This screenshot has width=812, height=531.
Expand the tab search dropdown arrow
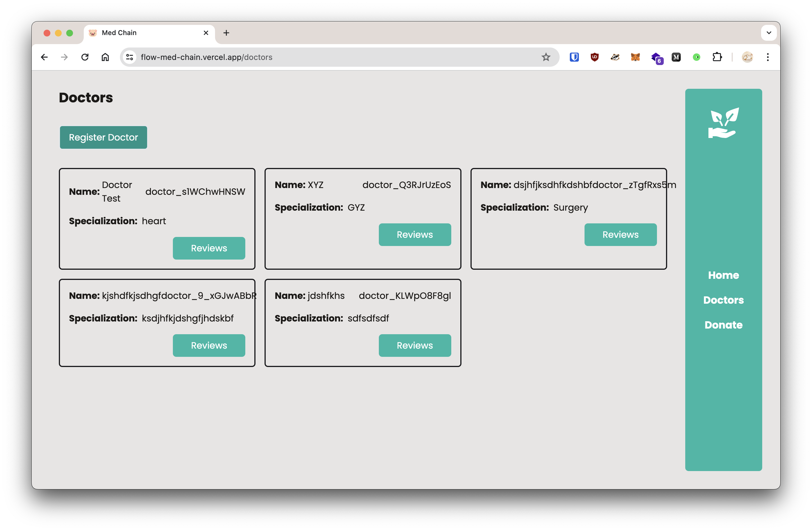coord(769,33)
